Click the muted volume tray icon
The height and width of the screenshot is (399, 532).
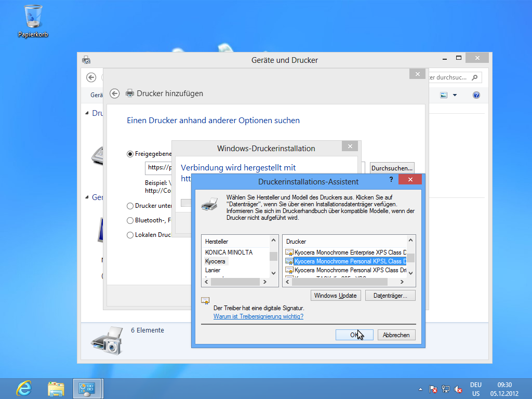[x=458, y=389]
